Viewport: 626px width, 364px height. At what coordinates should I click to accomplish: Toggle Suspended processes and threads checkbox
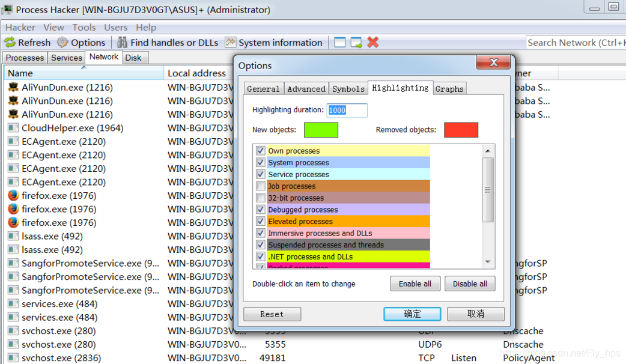[261, 244]
